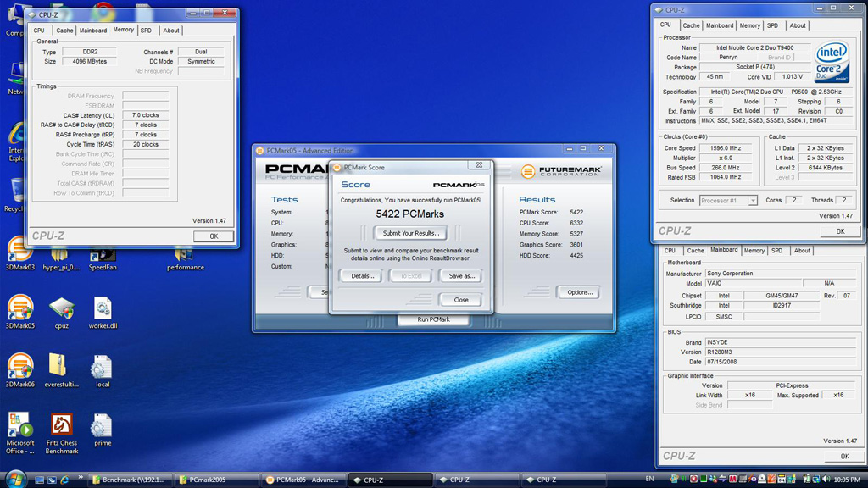Click the Cycle Time 20 clocks value
Image resolution: width=868 pixels, height=488 pixels.
coord(145,144)
